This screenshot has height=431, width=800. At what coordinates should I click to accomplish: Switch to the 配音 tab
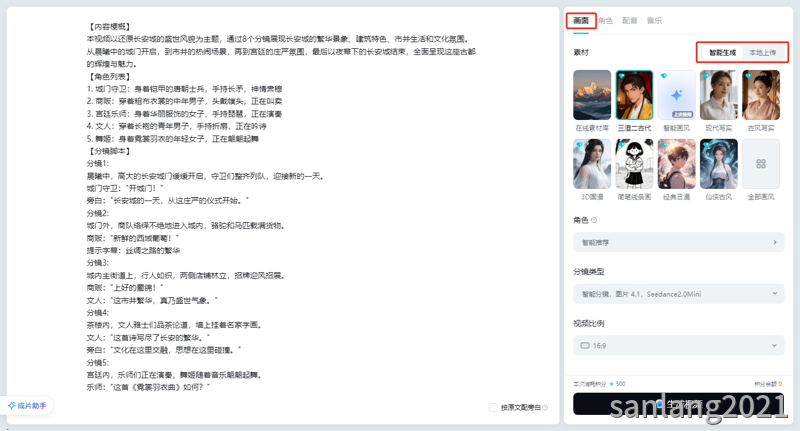click(x=630, y=21)
